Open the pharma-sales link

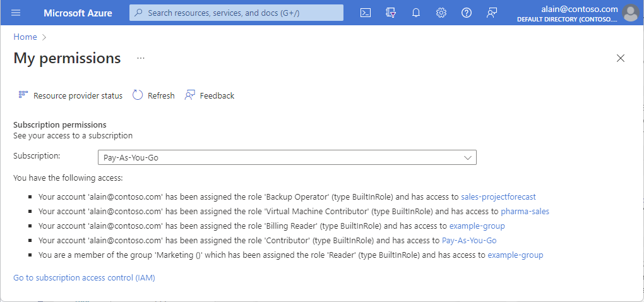[x=525, y=212]
